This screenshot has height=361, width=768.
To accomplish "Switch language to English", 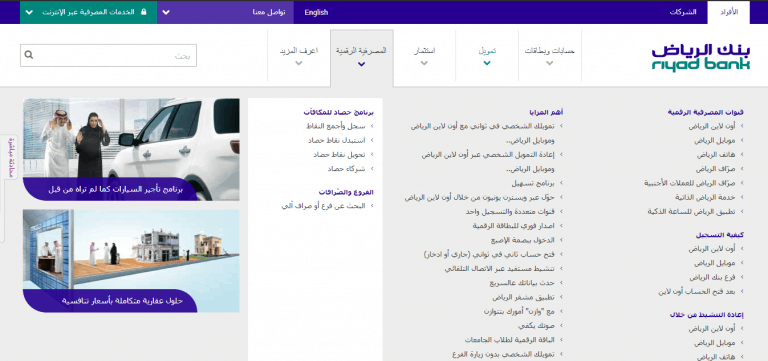I will coord(316,12).
